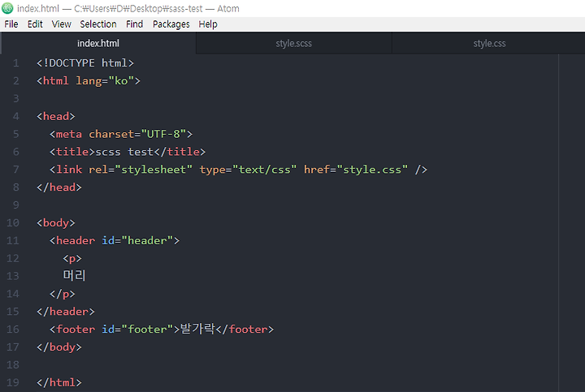Click the Korean text 머리

click(x=74, y=276)
